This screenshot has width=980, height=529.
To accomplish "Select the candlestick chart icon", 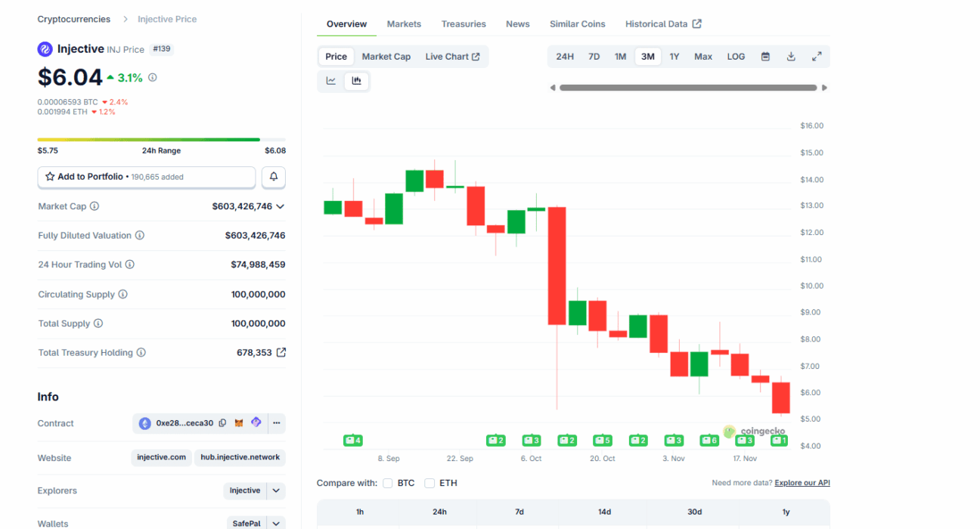I will tap(356, 81).
